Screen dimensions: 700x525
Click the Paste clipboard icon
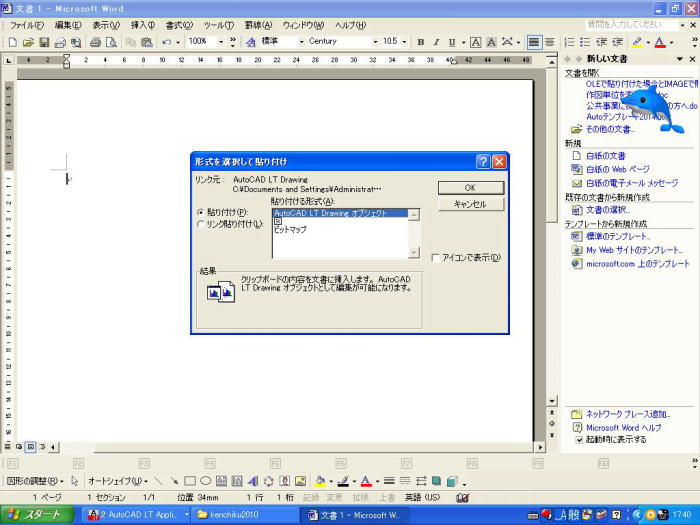coord(146,42)
